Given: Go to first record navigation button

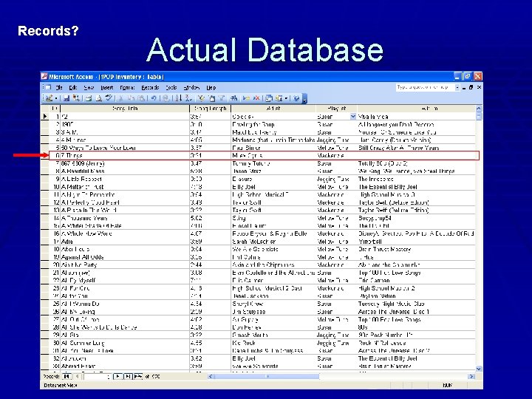Looking at the screenshot, I should tap(66, 376).
